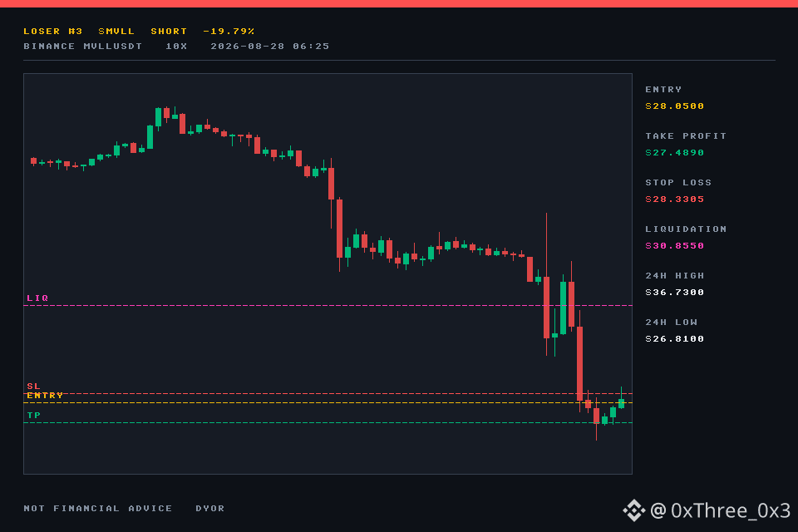Click the TP line label on chart
Viewport: 798px width, 532px height.
(33, 416)
